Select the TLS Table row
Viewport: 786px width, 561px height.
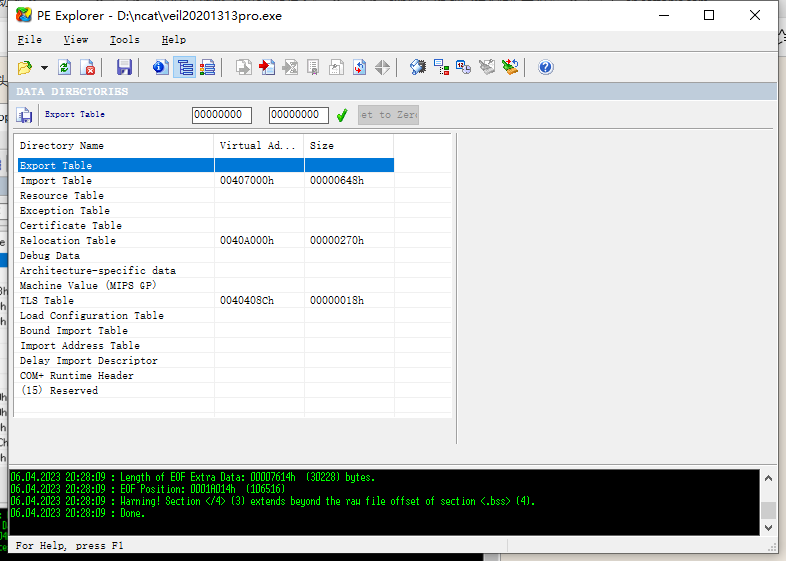point(206,300)
